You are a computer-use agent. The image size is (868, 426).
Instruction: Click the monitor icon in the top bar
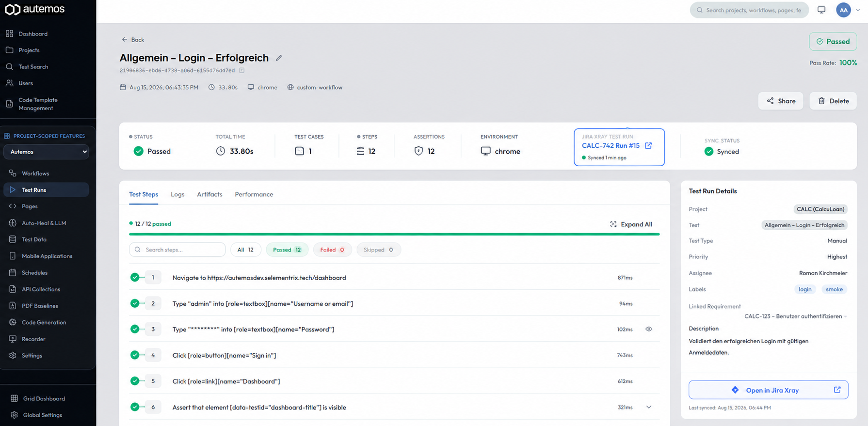821,10
